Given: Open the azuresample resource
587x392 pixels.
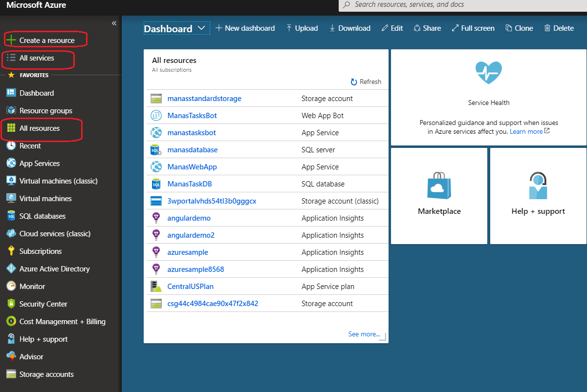Looking at the screenshot, I should 188,252.
